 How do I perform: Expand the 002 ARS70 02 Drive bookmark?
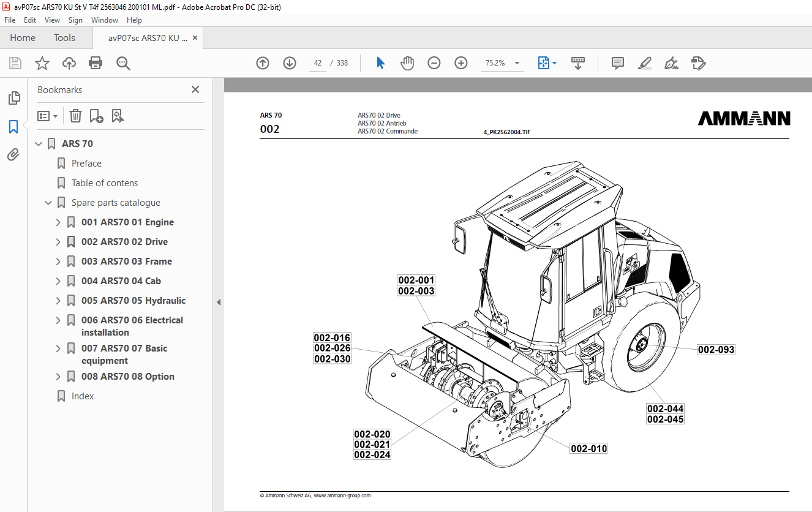point(58,242)
